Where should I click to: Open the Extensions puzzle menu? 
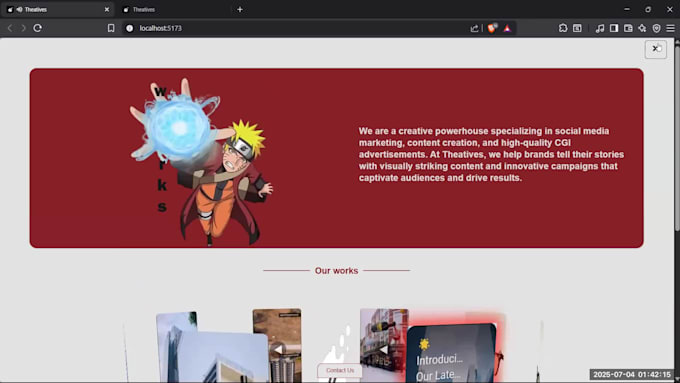tap(563, 28)
